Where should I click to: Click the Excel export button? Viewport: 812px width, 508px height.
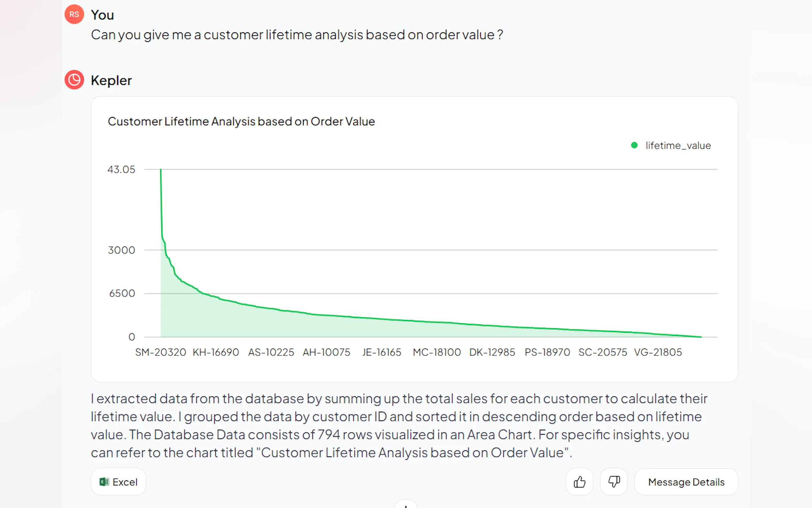coord(119,482)
